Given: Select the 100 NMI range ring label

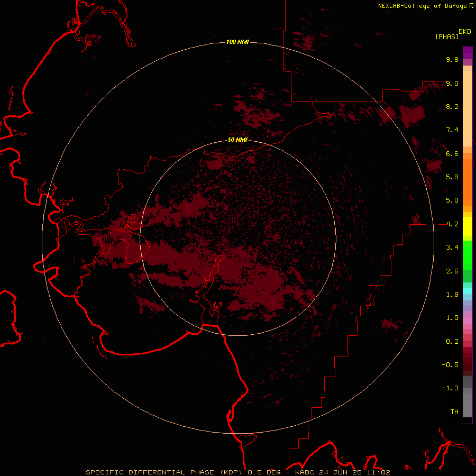Looking at the screenshot, I should tap(237, 42).
